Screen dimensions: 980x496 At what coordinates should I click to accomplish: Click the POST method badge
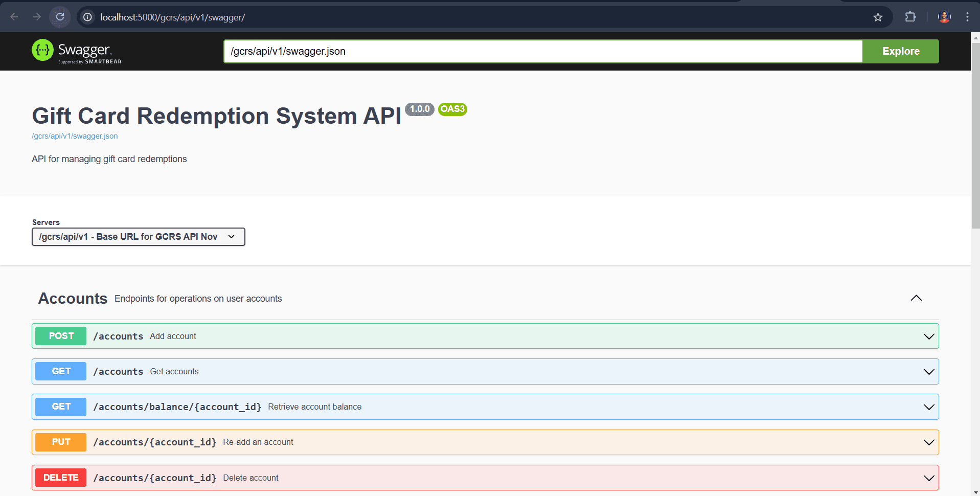coord(61,336)
